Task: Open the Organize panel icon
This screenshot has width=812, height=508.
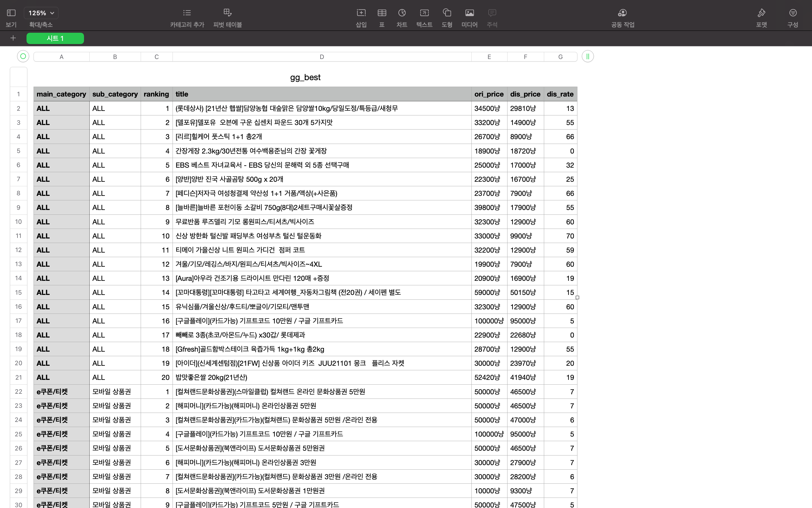Action: (x=793, y=13)
